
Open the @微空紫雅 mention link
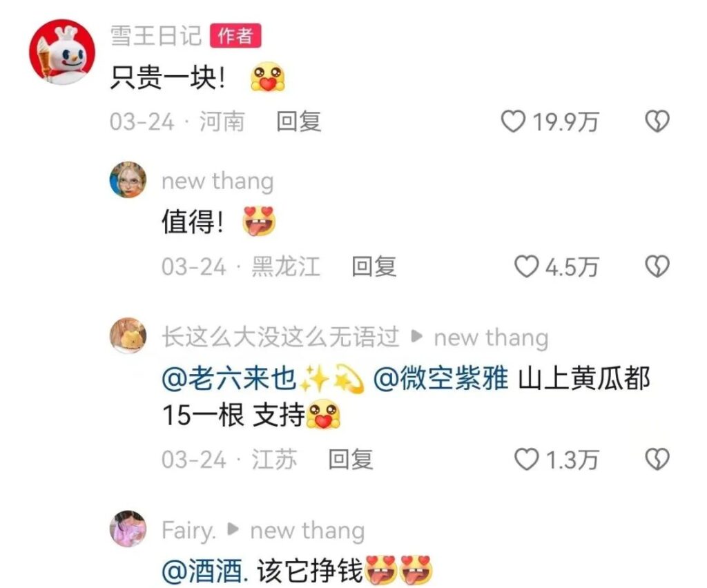click(x=440, y=378)
